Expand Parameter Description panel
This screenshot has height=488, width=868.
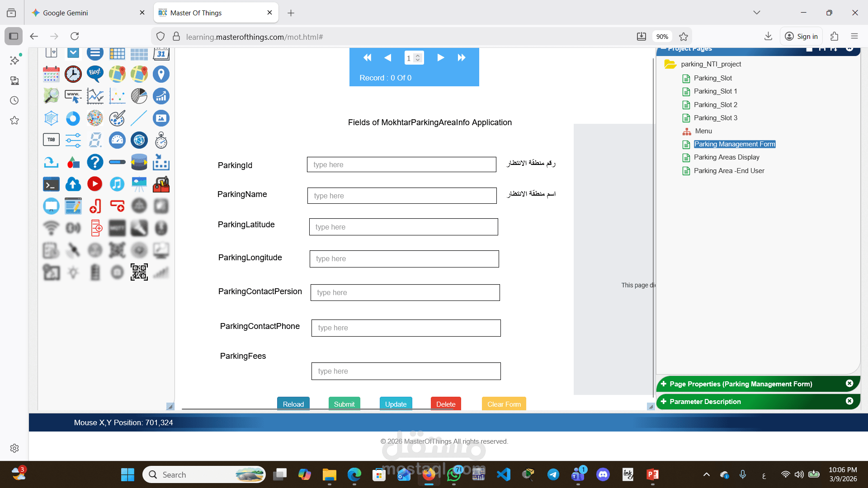pyautogui.click(x=663, y=402)
